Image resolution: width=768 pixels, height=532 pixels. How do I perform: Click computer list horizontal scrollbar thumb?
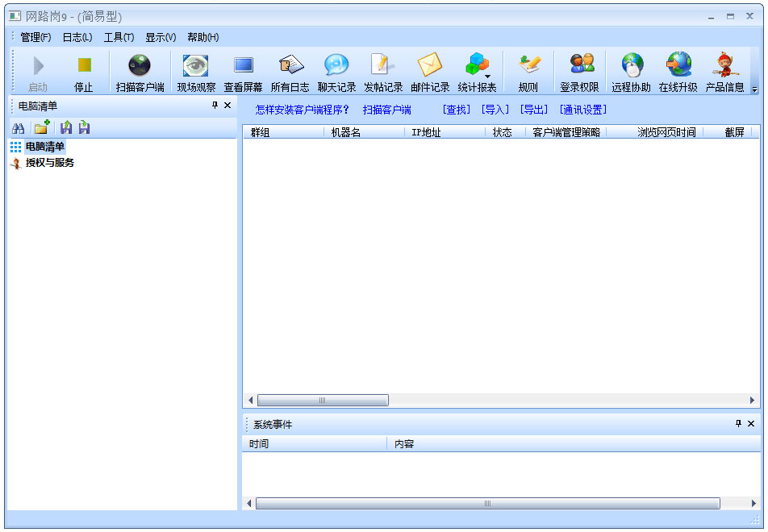(323, 401)
